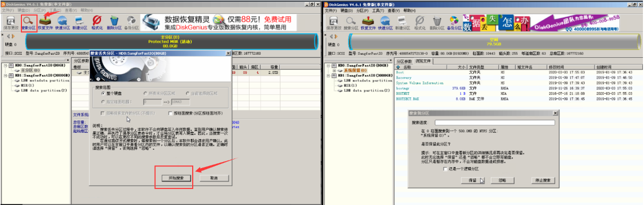Collapse HD1:SangforFastIO(3000GB) node in left window
The height and width of the screenshot is (205, 644).
[5, 75]
